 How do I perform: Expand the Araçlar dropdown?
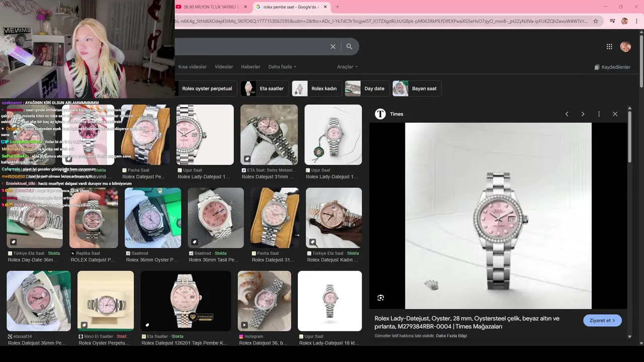(347, 67)
